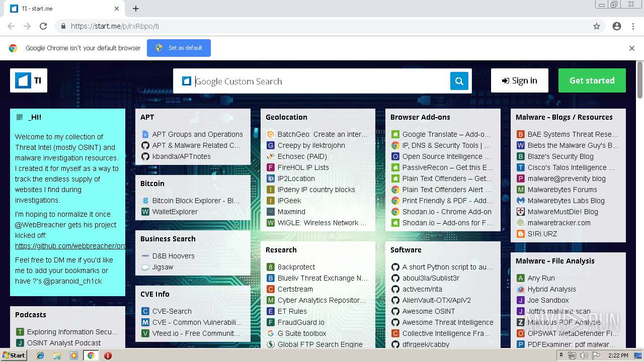Open the Creepy by ilektrojohn link
Viewport: 644px width, 362px height.
point(311,145)
